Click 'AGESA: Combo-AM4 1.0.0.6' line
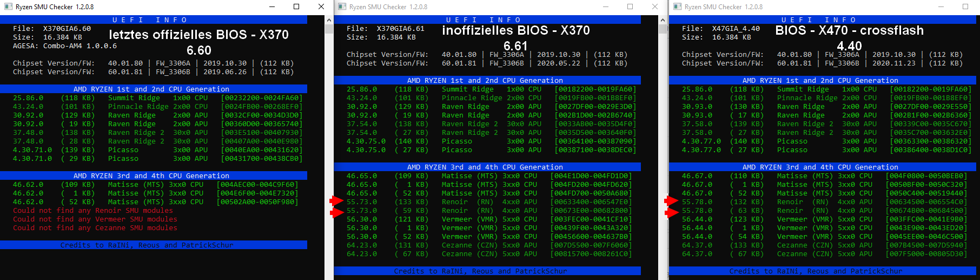Screen dimensions: 980x280 [x=65, y=46]
